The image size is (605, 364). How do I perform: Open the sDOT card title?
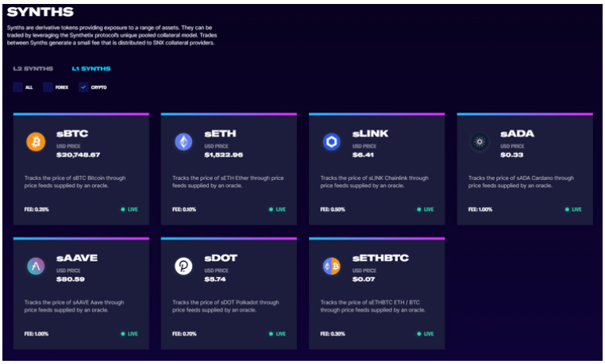[x=221, y=258]
